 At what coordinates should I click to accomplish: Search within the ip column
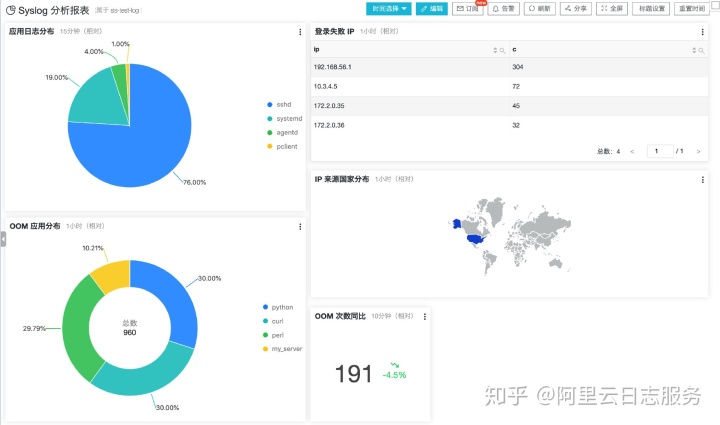tap(502, 50)
